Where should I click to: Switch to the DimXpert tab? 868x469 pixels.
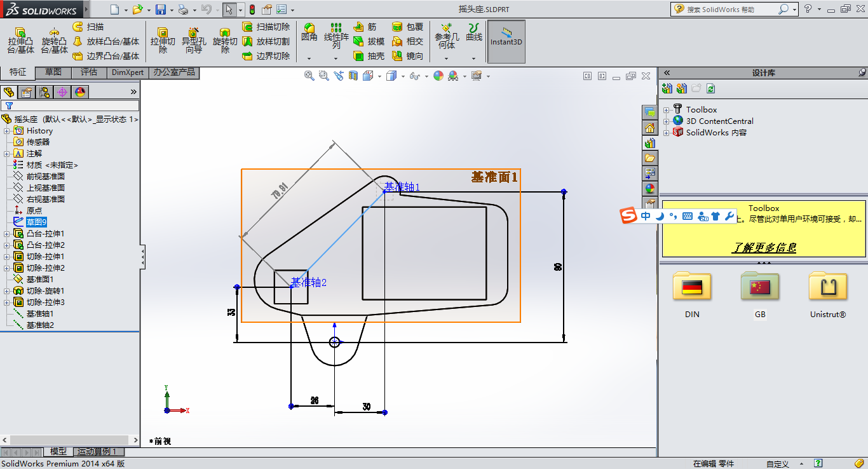[x=128, y=72]
